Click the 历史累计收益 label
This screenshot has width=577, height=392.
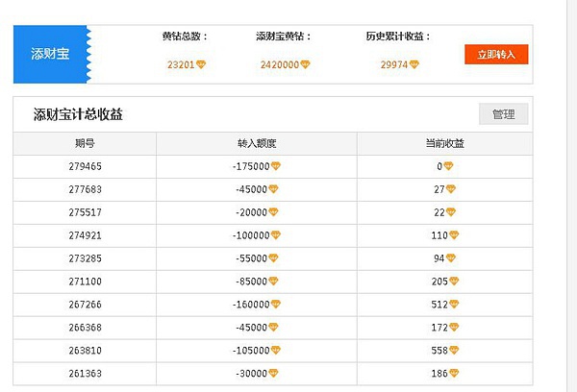398,37
